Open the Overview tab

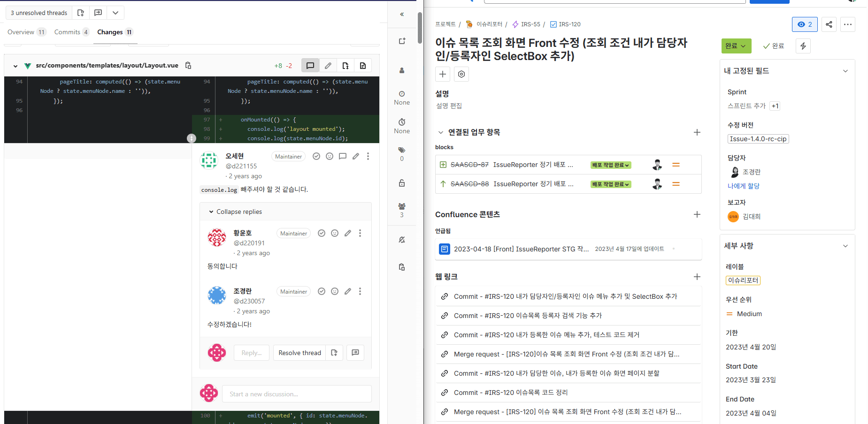pyautogui.click(x=21, y=32)
